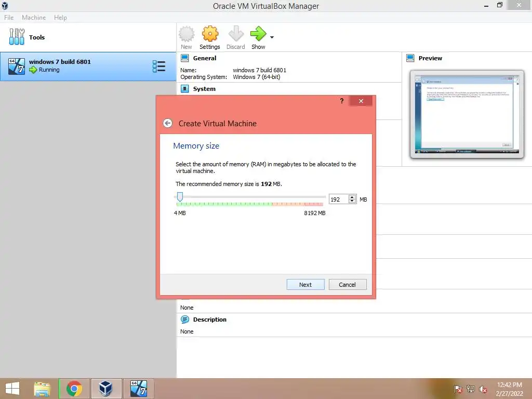This screenshot has height=399, width=532.
Task: Click the General section heading
Action: (x=205, y=58)
